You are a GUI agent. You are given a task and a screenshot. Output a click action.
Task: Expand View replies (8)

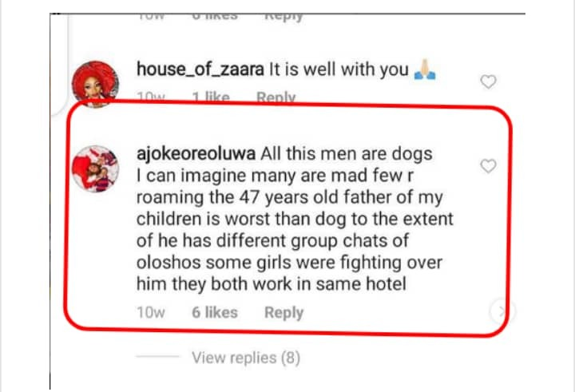pyautogui.click(x=246, y=358)
